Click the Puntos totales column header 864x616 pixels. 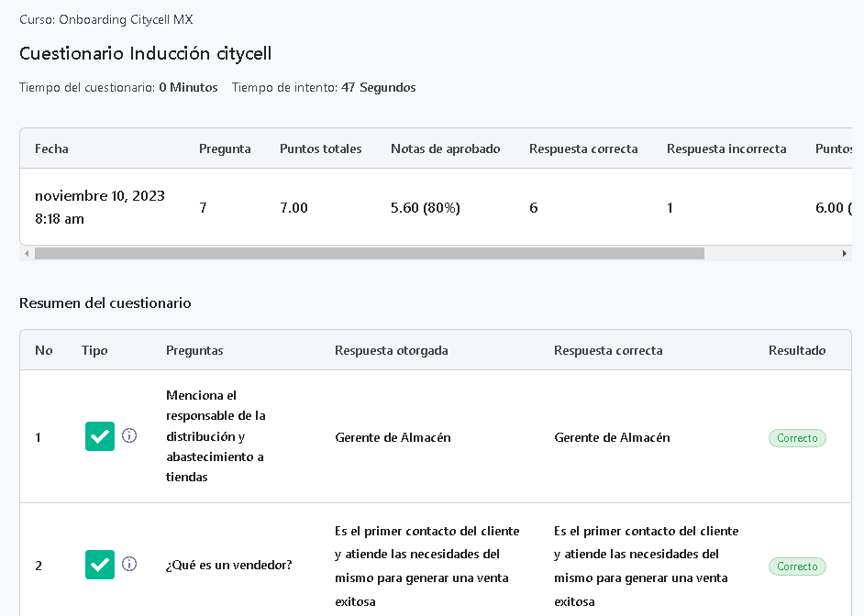point(320,148)
